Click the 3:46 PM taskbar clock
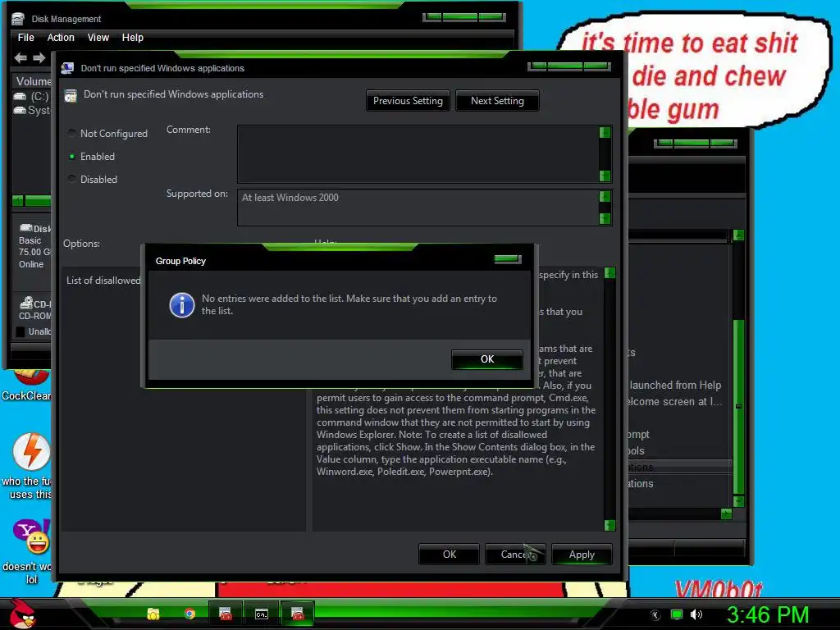This screenshot has width=840, height=630. click(x=767, y=615)
